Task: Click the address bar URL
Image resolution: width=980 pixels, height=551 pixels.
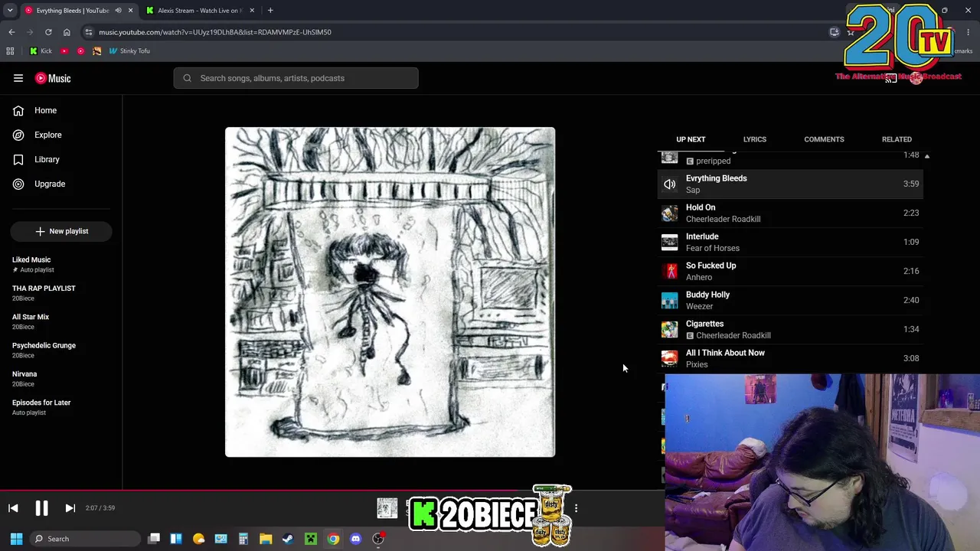Action: pos(215,32)
